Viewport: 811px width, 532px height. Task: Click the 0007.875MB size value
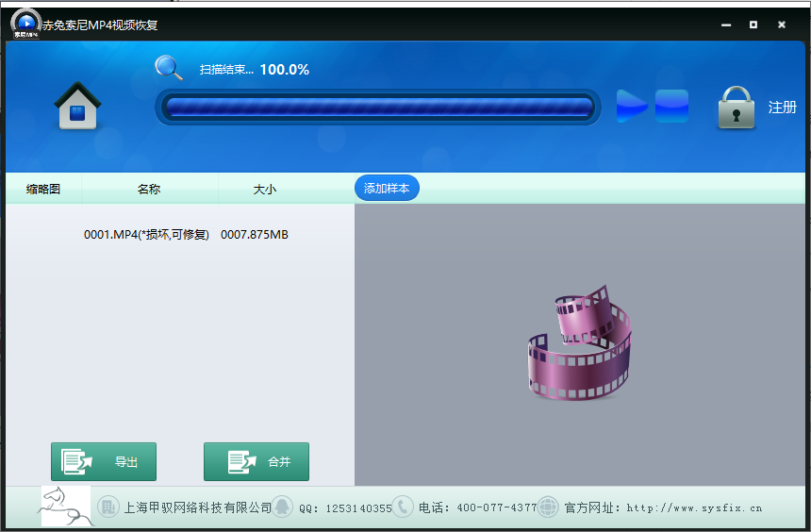click(x=254, y=235)
